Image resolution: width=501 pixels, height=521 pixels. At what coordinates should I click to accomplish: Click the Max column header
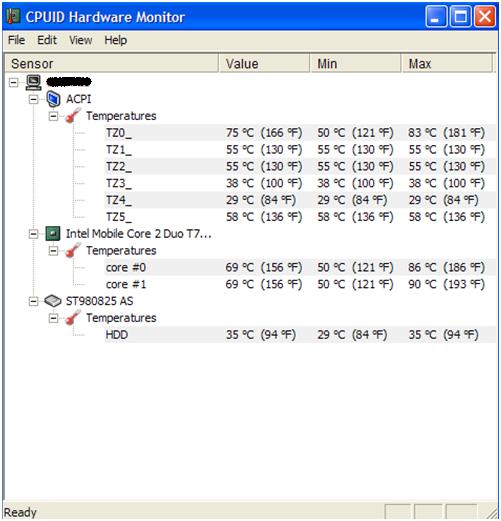[447, 63]
